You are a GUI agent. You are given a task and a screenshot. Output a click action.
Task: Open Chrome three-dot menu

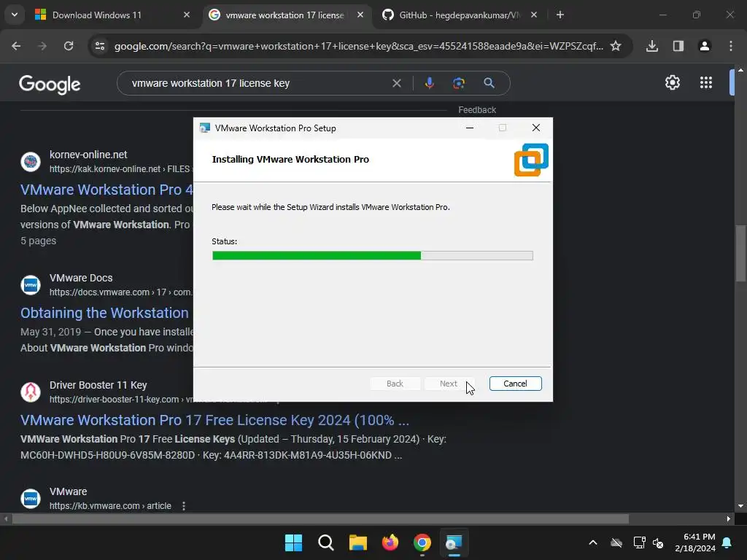click(731, 46)
